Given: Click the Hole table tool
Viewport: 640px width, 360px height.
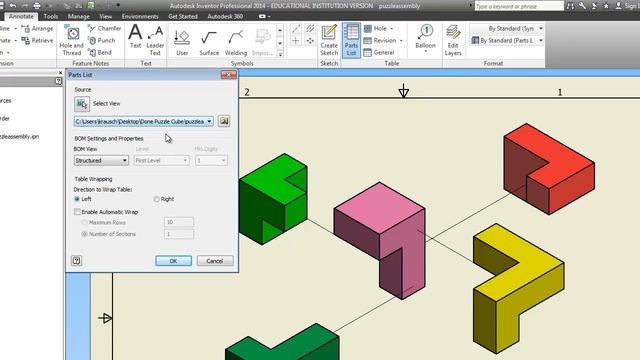Looking at the screenshot, I should (x=376, y=29).
